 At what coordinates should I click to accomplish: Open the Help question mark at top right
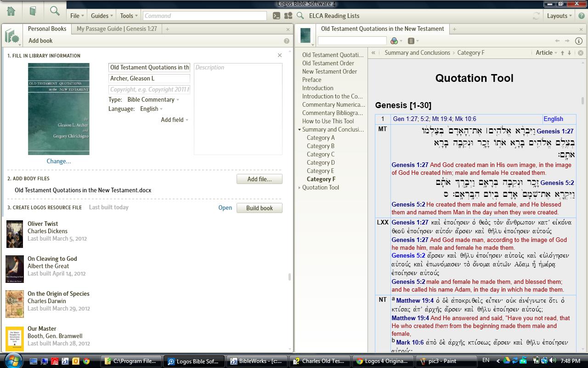[581, 16]
